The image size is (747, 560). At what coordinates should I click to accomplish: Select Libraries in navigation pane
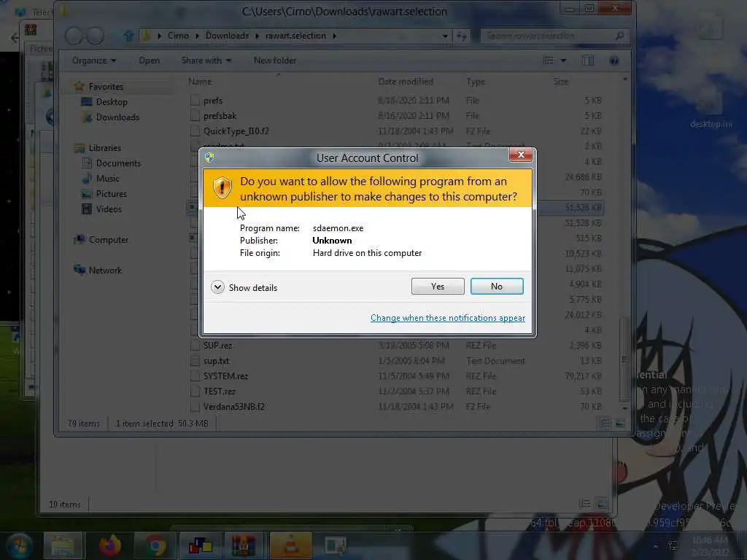tap(105, 147)
